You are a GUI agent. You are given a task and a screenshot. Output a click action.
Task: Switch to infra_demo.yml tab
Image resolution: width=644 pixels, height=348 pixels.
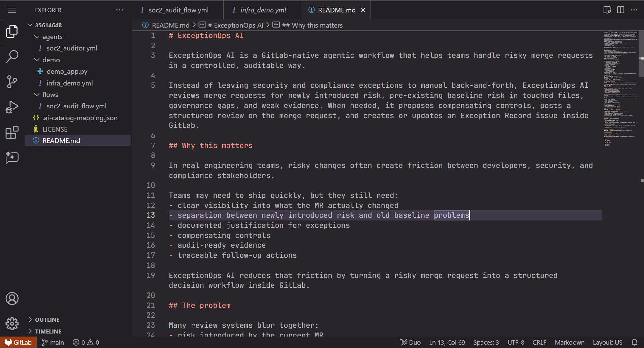[262, 10]
